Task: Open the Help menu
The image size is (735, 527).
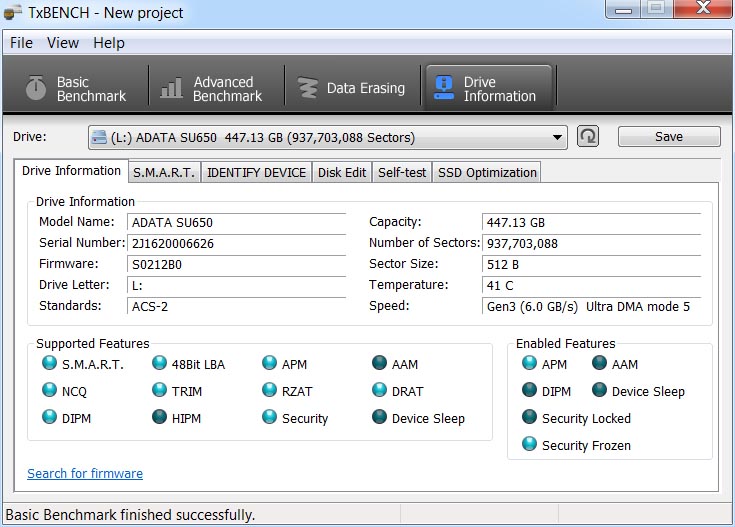Action: pyautogui.click(x=109, y=43)
